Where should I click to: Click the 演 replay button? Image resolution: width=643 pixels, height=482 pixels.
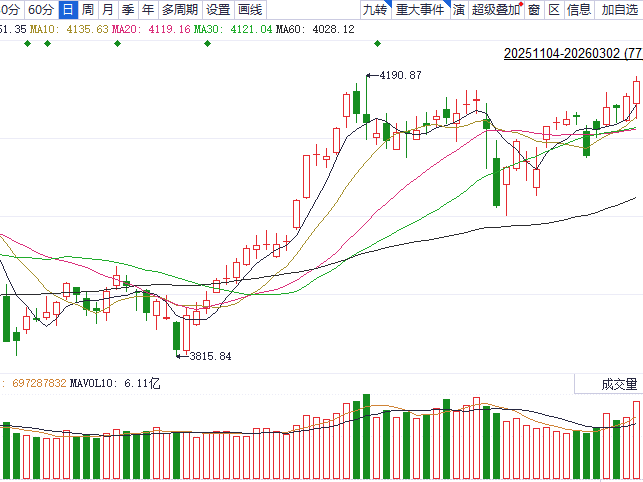[458, 10]
